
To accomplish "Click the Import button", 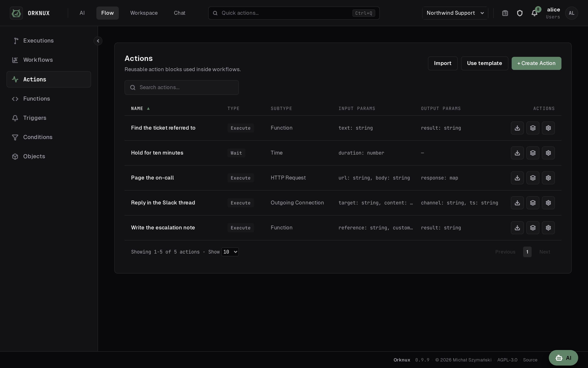I will click(x=442, y=63).
